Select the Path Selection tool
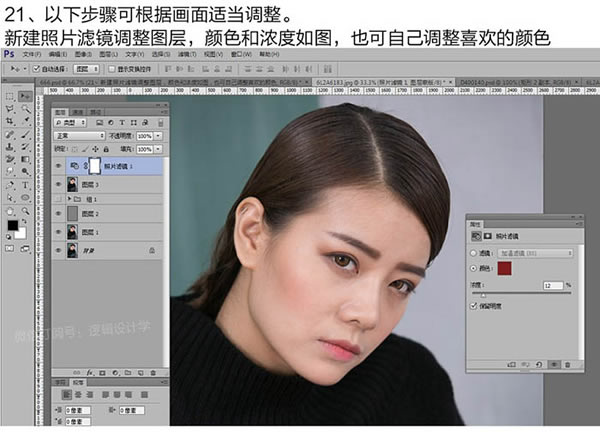This screenshot has height=432, width=600. (x=10, y=198)
